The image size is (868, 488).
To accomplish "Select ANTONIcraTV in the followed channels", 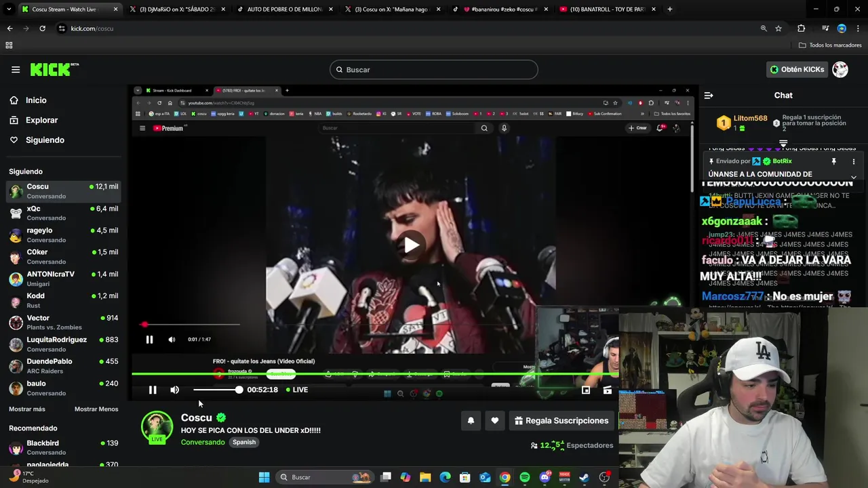I will point(64,279).
